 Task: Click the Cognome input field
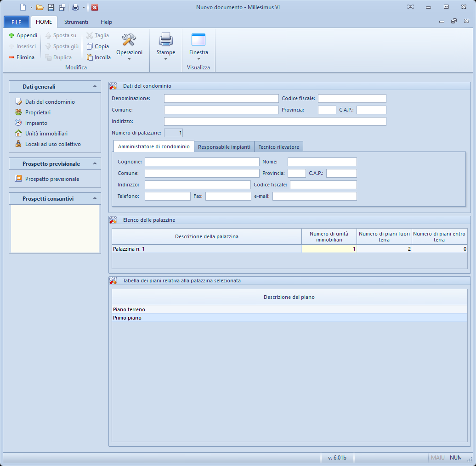coord(202,162)
